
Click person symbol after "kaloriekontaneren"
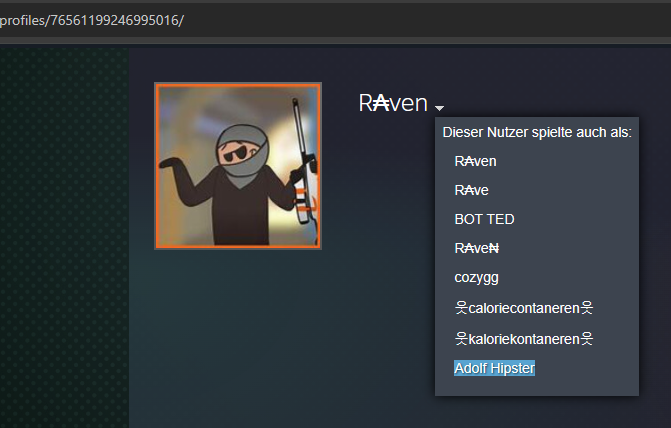click(587, 338)
